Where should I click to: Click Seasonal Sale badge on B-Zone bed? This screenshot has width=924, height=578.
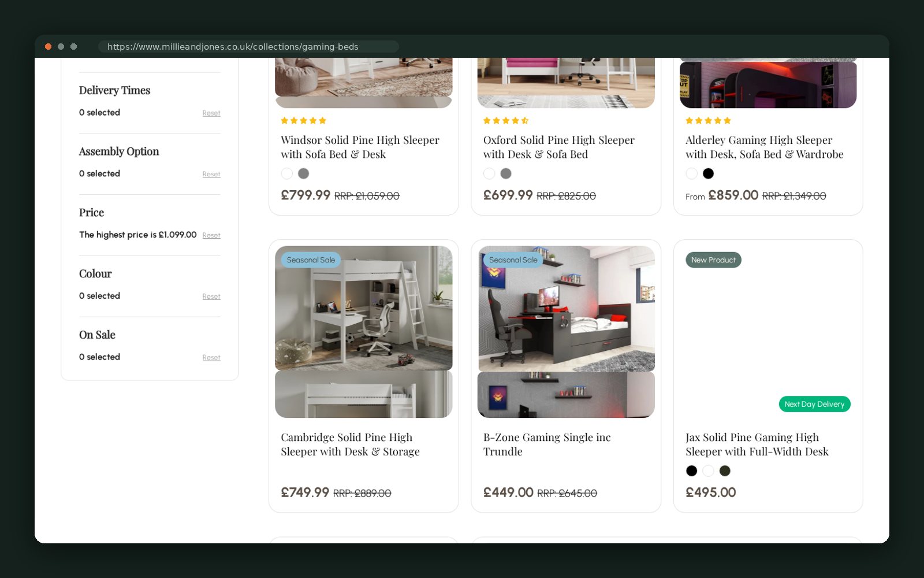(513, 260)
